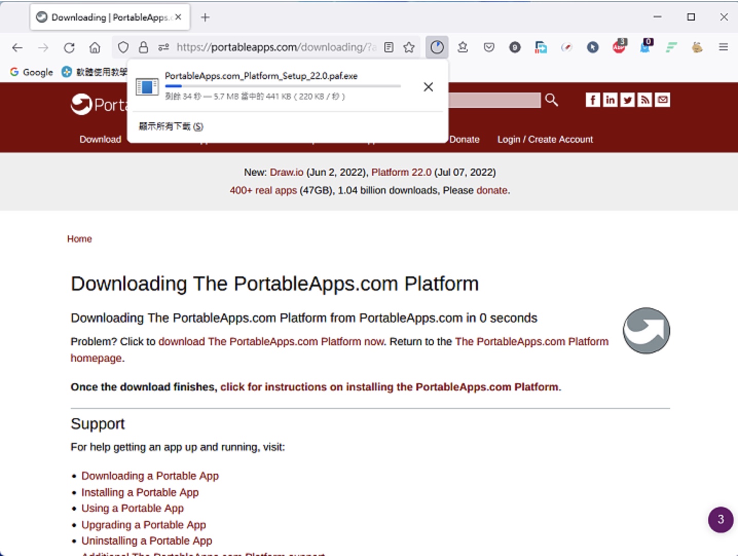Open the installing instructions link
Viewport: 738px width, 560px height.
pos(389,387)
